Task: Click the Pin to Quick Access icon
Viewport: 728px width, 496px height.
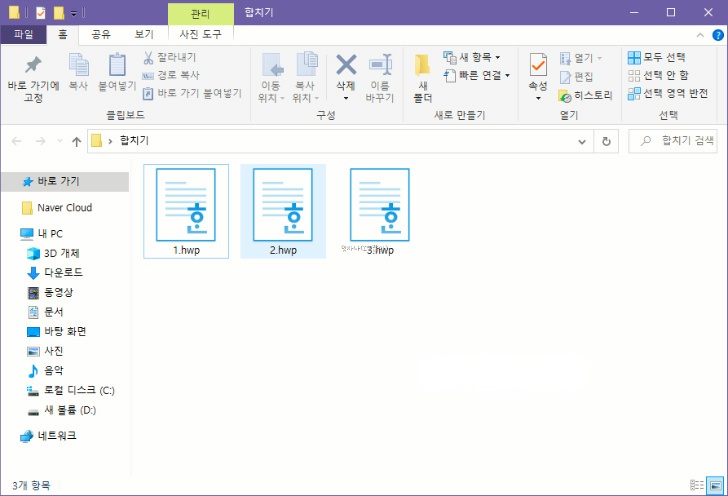Action: coord(33,66)
